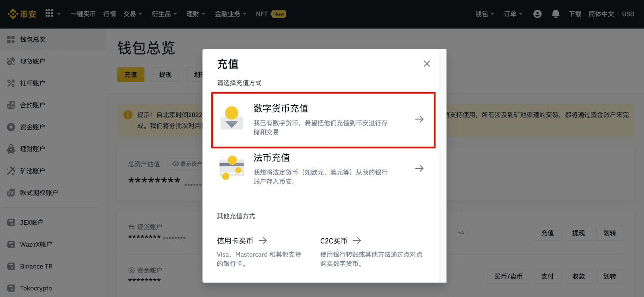This screenshot has width=644, height=297.
Task: Click the 钱包总览 sidebar icon
Action: tap(11, 39)
